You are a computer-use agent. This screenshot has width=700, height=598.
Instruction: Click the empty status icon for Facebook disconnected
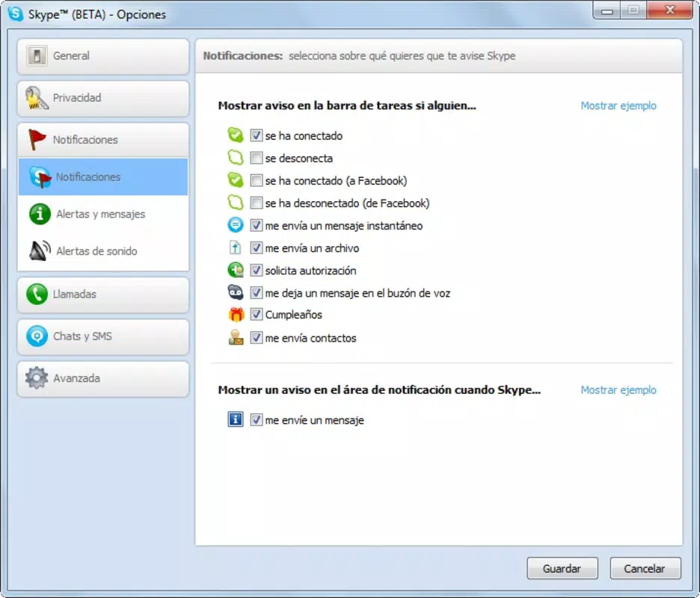click(236, 203)
